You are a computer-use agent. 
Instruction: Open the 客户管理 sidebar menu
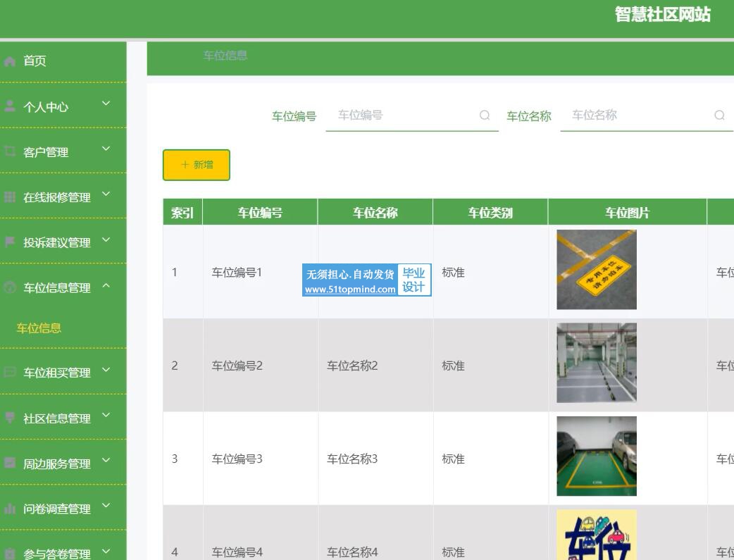[63, 151]
